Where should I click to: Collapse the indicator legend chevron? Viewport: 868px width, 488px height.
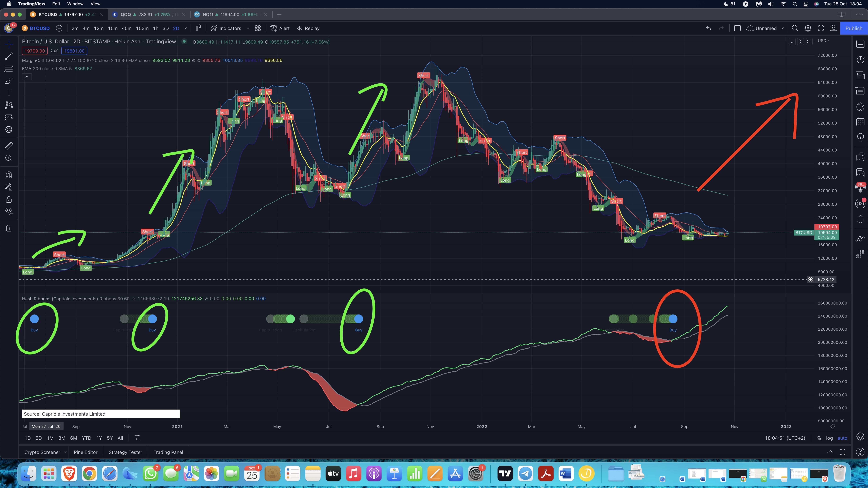tap(27, 77)
